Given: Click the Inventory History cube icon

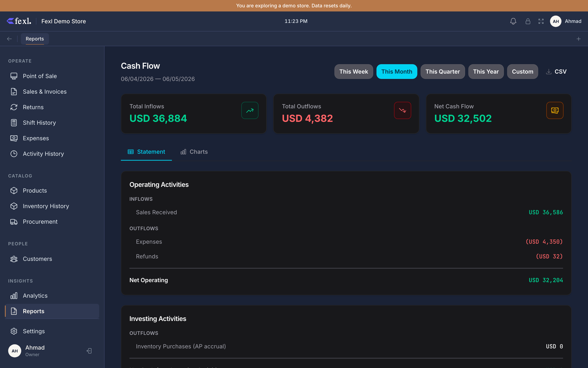Looking at the screenshot, I should point(14,206).
